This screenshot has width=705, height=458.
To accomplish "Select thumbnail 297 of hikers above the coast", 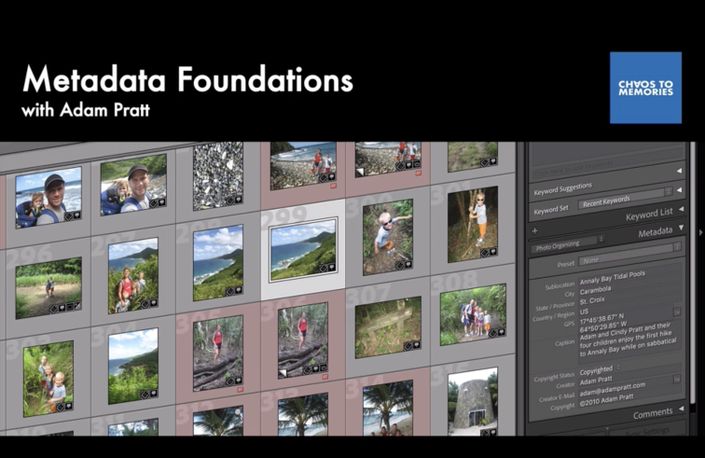I will [x=133, y=276].
